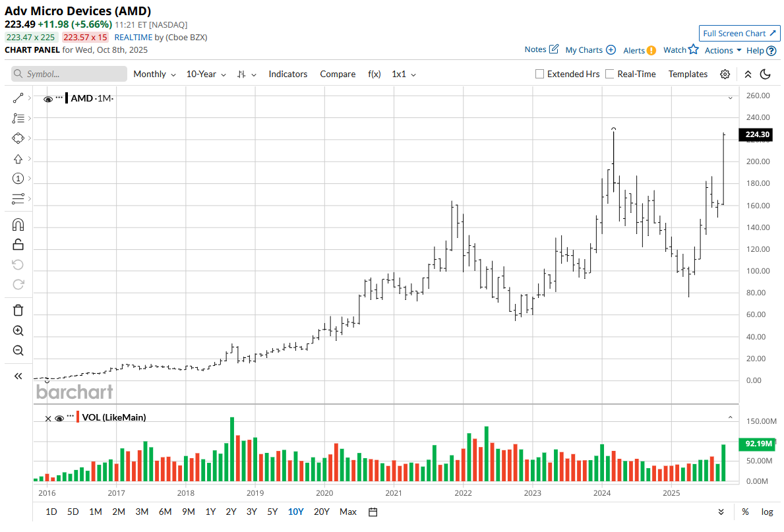Open the date range calendar icon
784x532 pixels.
(x=373, y=512)
